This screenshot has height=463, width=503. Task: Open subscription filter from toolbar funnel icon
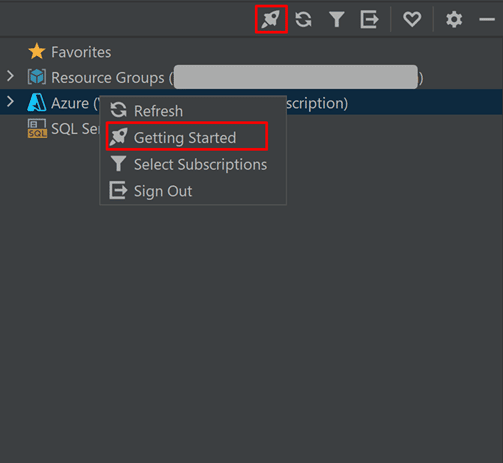337,19
